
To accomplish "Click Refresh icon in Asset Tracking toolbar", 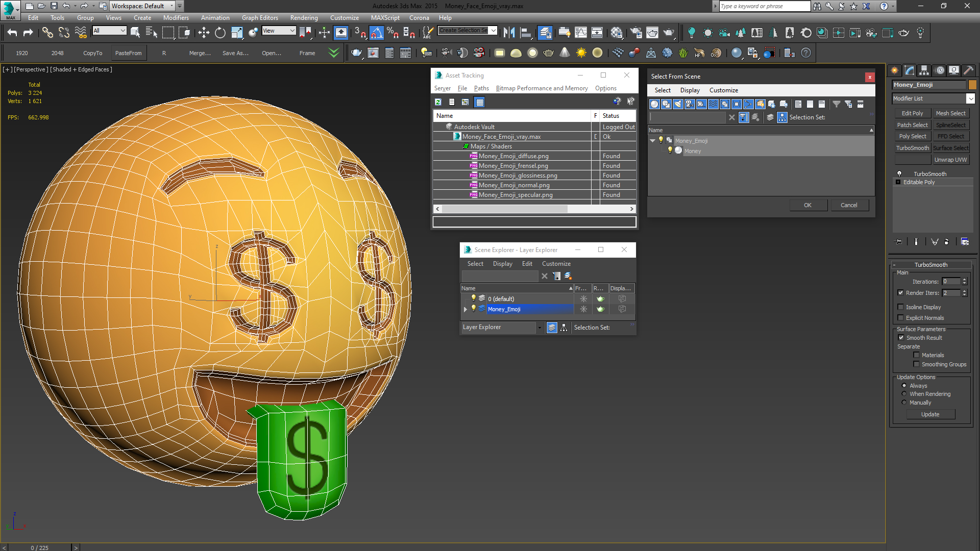I will 438,102.
